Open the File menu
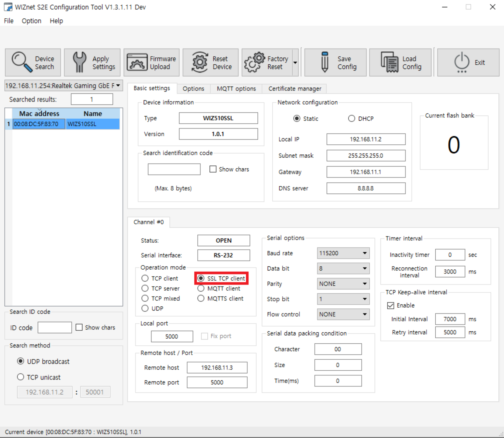 [9, 21]
